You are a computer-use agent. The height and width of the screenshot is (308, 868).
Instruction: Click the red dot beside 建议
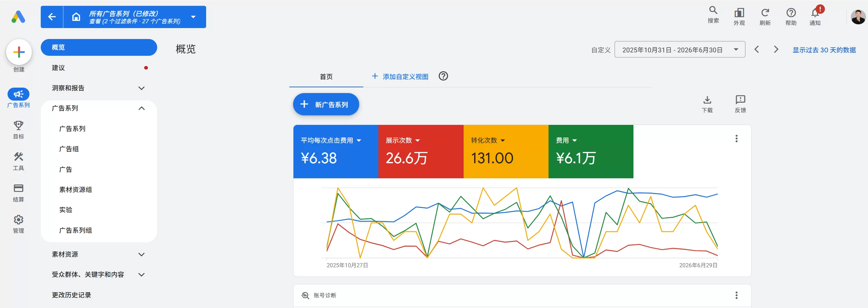coord(146,68)
